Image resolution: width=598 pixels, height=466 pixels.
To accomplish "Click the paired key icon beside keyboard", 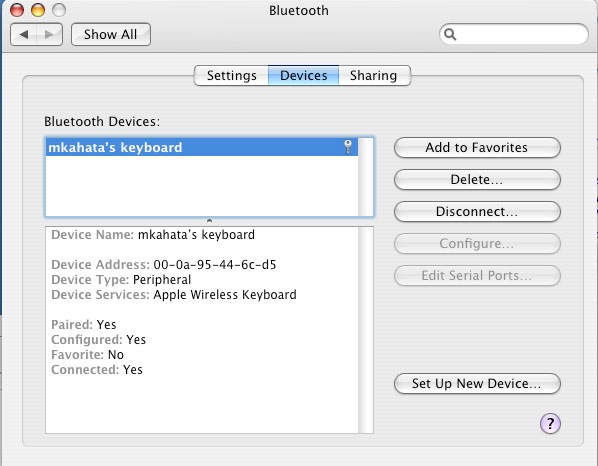I will [x=348, y=147].
